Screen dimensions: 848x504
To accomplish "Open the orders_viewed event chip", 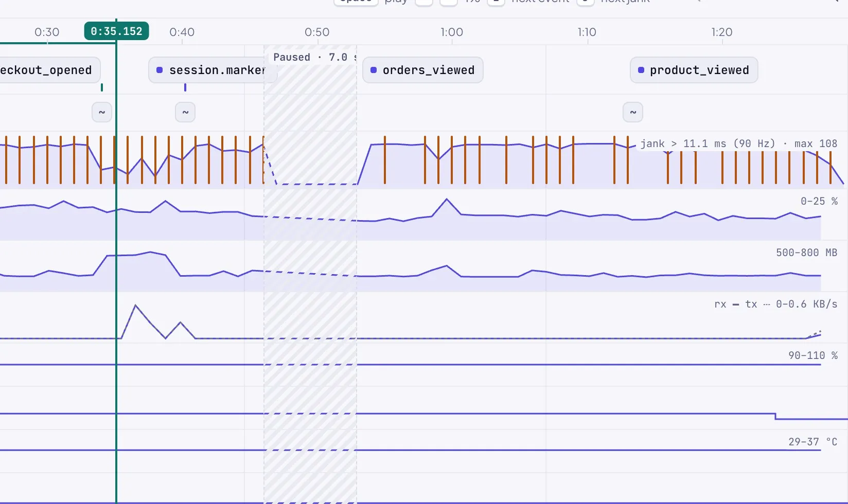I will [423, 70].
